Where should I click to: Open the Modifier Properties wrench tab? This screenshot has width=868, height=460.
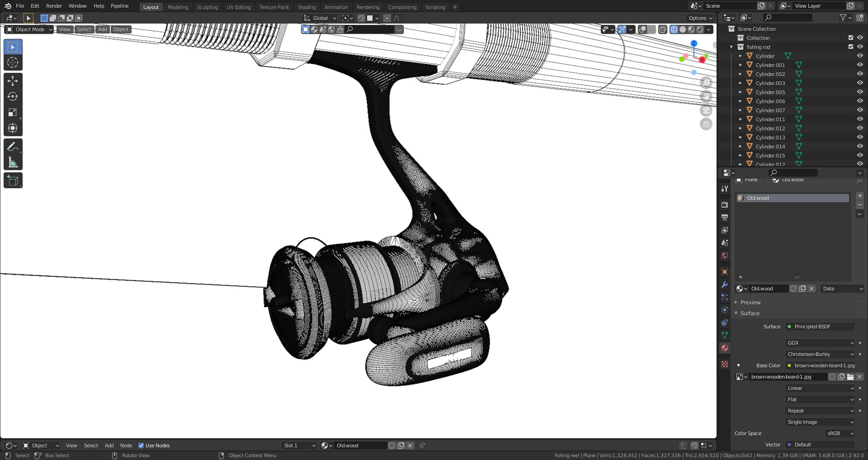pos(724,285)
